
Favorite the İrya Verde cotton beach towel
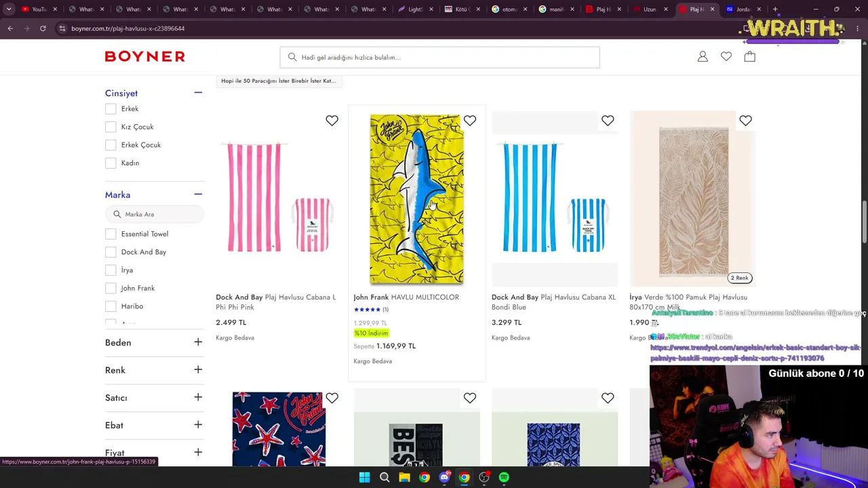tap(745, 121)
